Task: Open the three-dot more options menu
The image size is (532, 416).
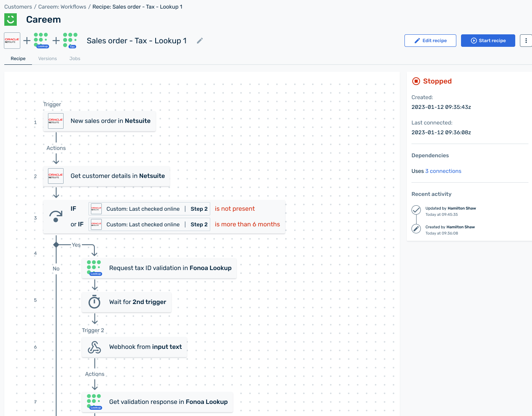Action: (526, 41)
